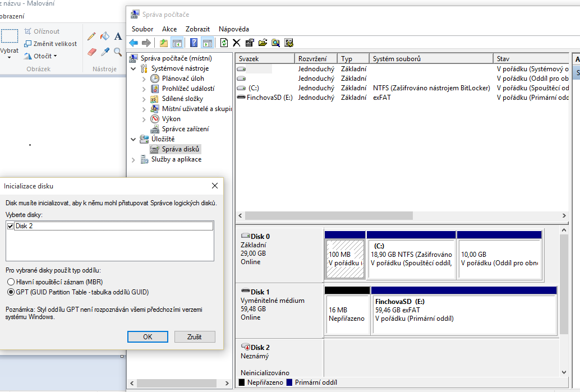The height and width of the screenshot is (392, 580).
Task: Select Správce zařízení in the tree
Action: click(179, 128)
